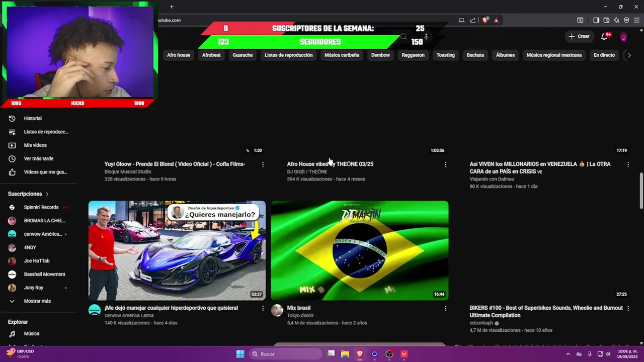This screenshot has width=644, height=362.
Task: Click the Tokyo.dxx69 channel avatar
Action: (277, 310)
